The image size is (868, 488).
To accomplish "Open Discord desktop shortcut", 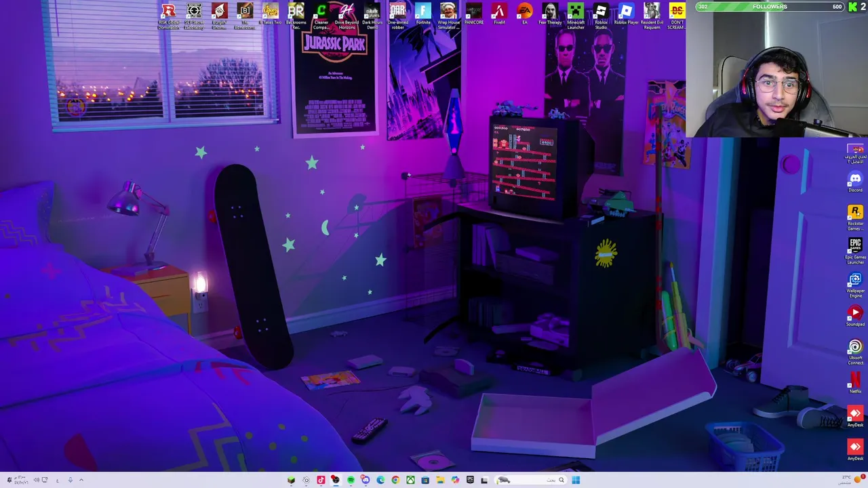I will [855, 182].
